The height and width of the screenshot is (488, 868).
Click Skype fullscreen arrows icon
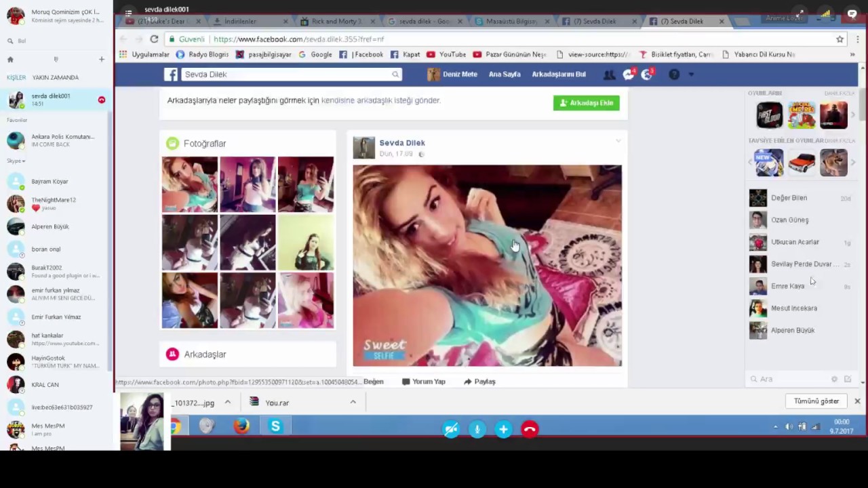(x=800, y=14)
